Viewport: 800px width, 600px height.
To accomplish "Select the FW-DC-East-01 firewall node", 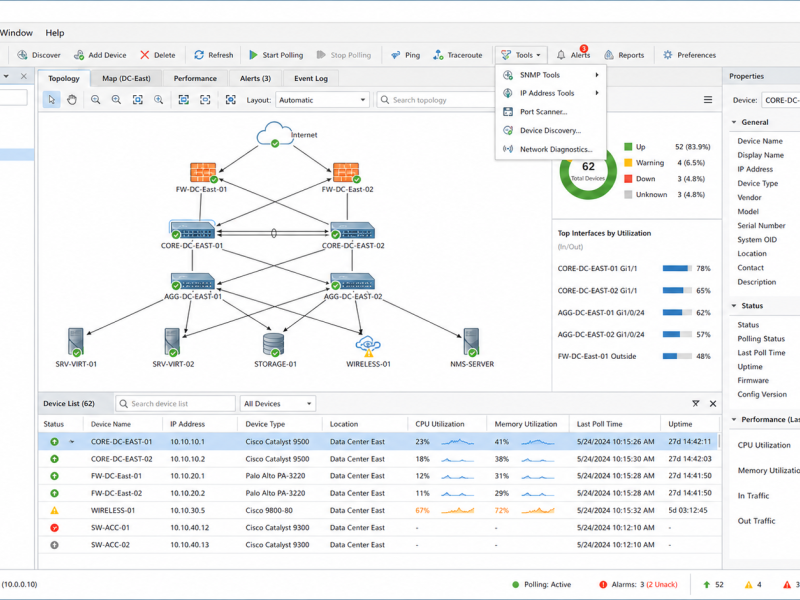I will (203, 172).
